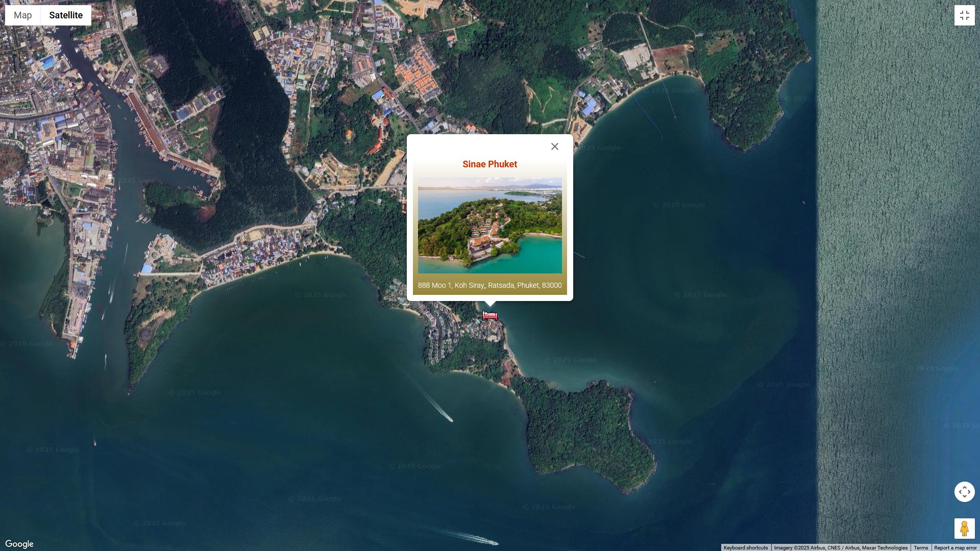Close the Sinae Phuket info window
Screen dimensions: 980x551
555,146
